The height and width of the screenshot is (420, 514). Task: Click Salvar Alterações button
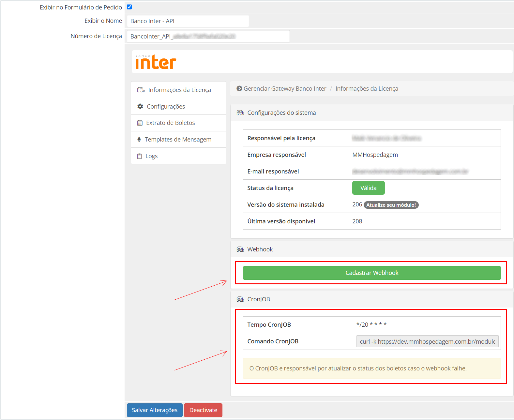pos(155,410)
